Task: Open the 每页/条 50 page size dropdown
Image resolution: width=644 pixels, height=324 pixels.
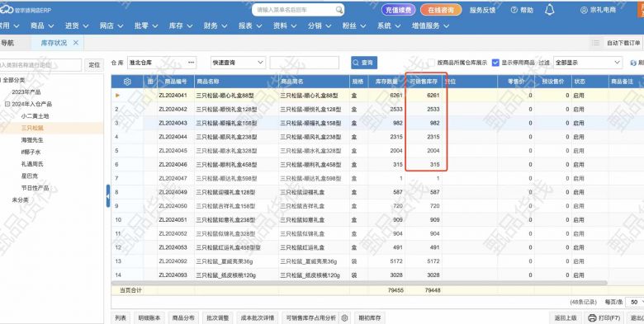Action: point(635,302)
